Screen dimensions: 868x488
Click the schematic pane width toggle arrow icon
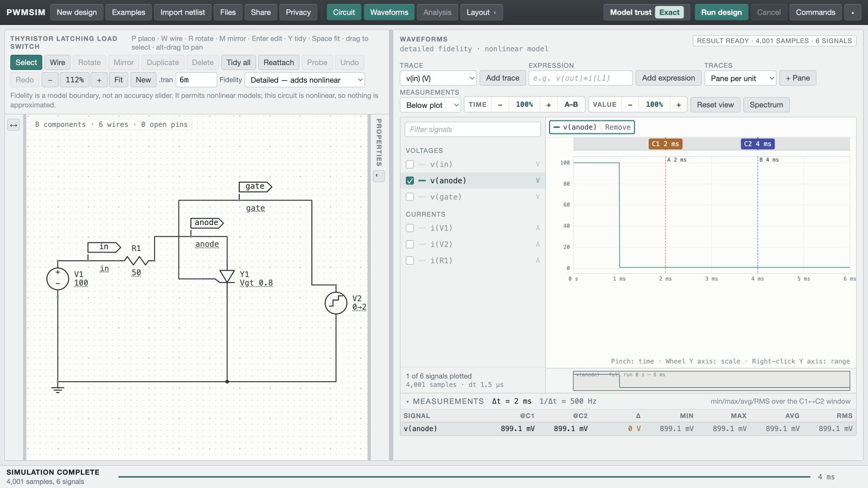pyautogui.click(x=14, y=125)
